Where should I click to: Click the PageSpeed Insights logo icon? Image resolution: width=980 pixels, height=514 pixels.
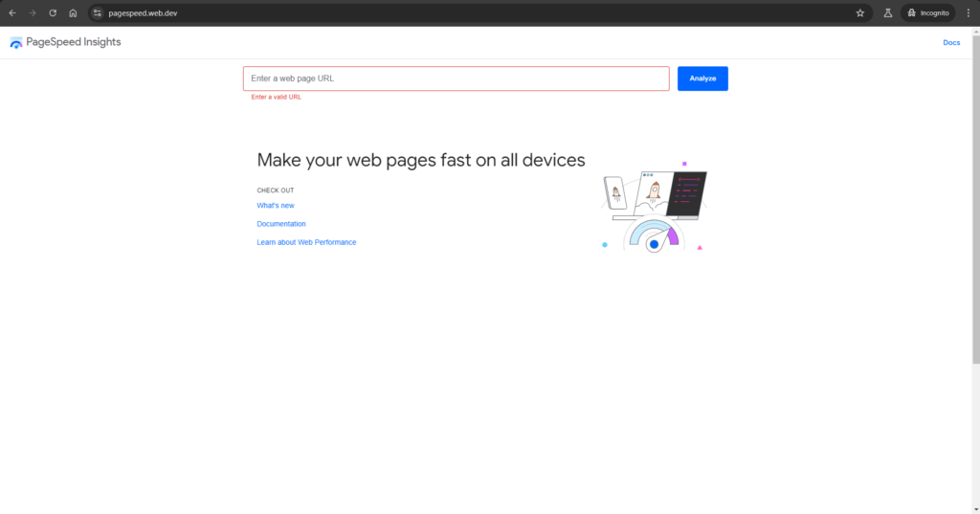coord(16,42)
